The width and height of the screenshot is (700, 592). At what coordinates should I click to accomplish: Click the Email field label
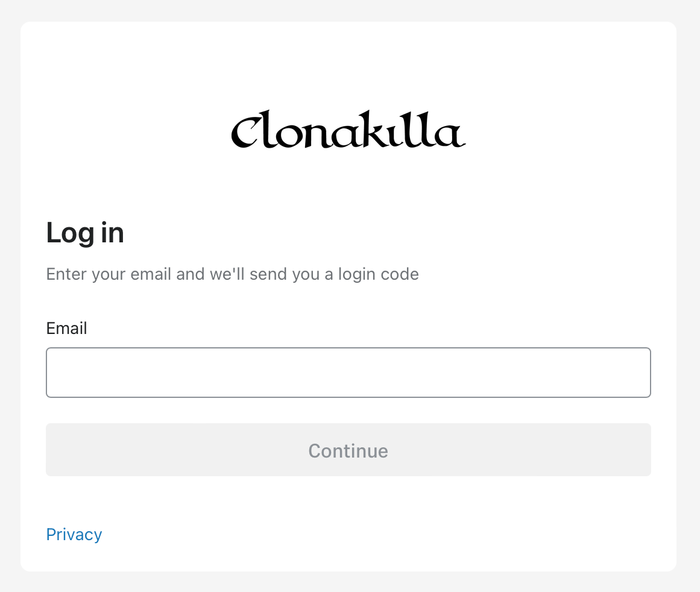(66, 329)
